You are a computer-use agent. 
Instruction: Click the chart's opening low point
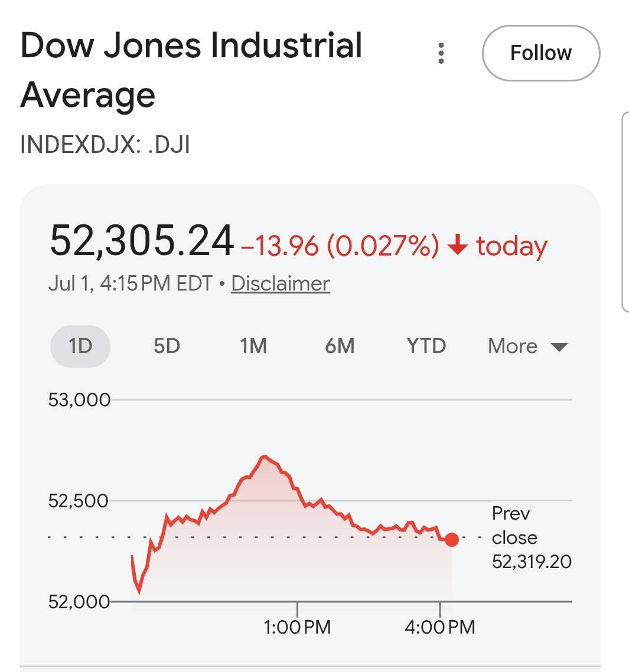click(139, 593)
